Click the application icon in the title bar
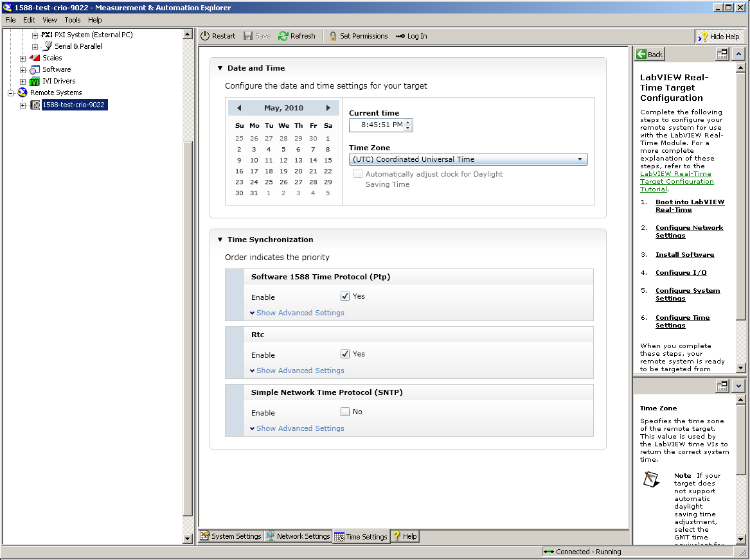The width and height of the screenshot is (750, 560). 7,7
